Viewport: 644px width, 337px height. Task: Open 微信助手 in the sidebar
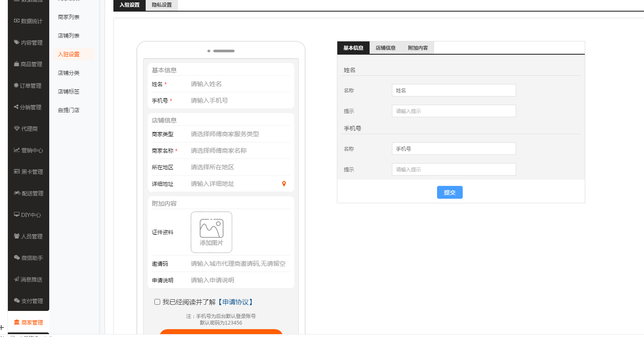point(28,258)
